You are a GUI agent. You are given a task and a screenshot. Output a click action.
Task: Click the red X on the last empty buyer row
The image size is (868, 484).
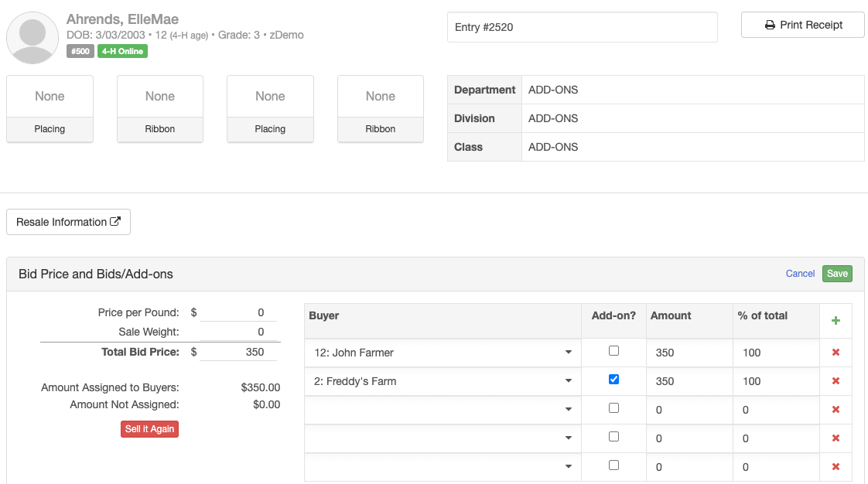point(836,466)
